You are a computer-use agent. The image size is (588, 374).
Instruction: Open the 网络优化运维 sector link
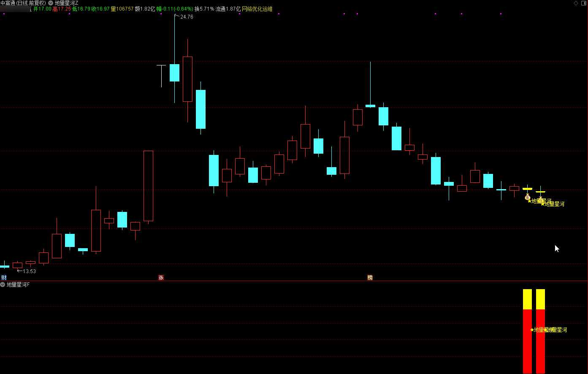pos(257,9)
